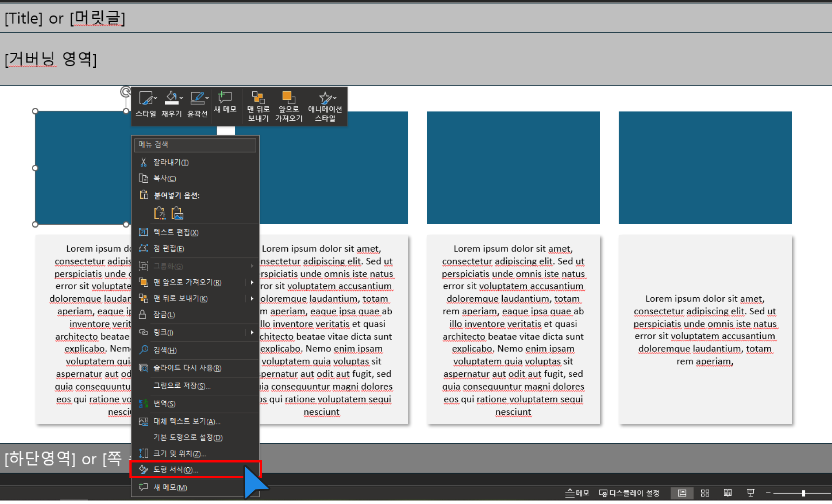Image resolution: width=832 pixels, height=504 pixels.
Task: Paste as picture option icon
Action: click(177, 213)
